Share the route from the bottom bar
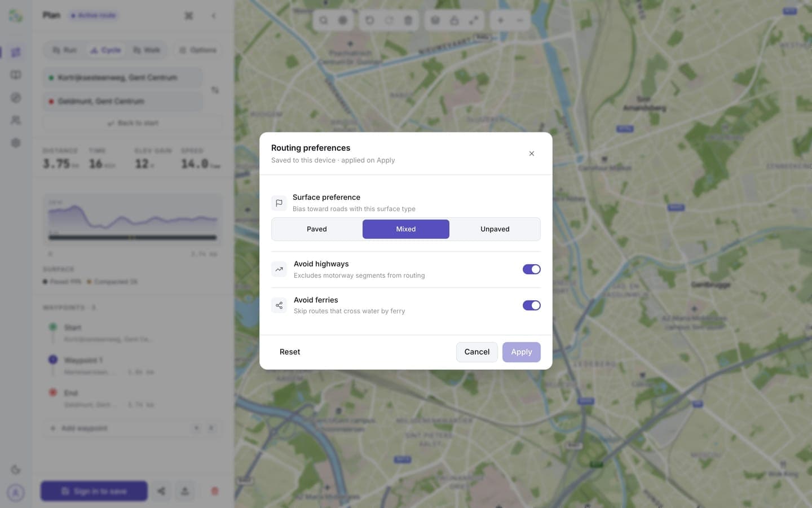Image resolution: width=812 pixels, height=508 pixels. [x=161, y=491]
